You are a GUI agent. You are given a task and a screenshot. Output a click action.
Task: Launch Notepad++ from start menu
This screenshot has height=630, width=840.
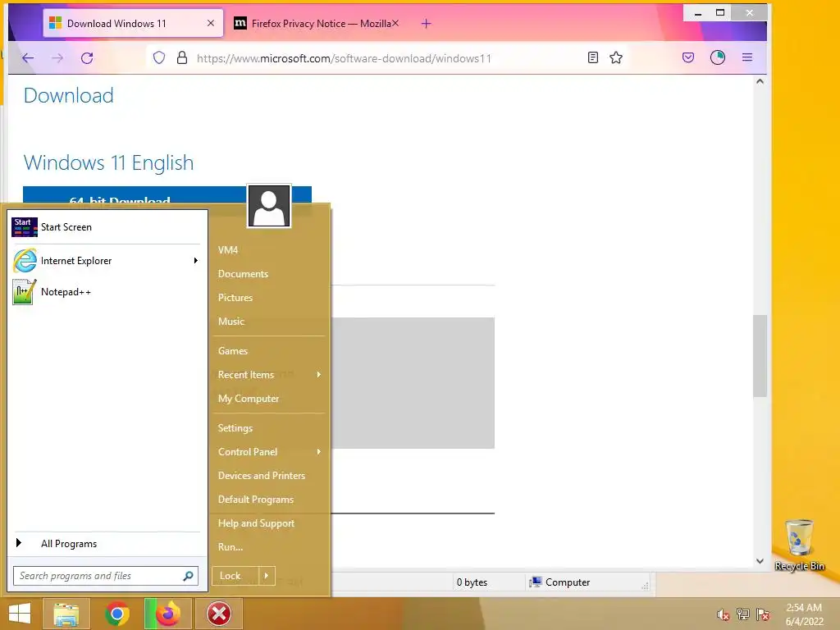pyautogui.click(x=106, y=292)
